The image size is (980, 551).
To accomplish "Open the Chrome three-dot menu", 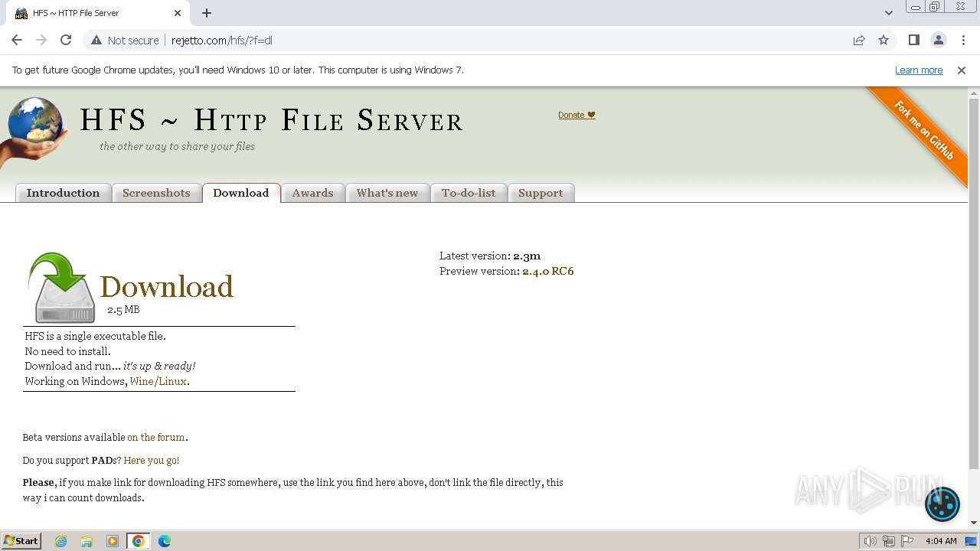I will 962,40.
